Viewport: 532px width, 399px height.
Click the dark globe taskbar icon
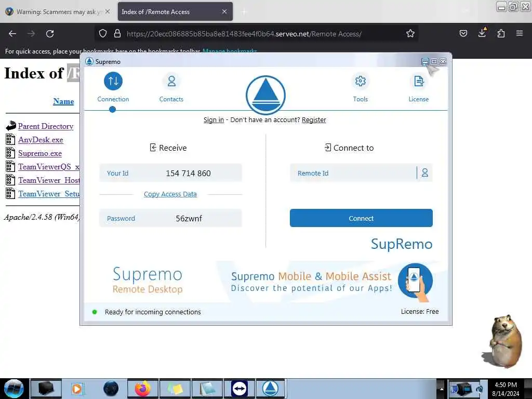[x=111, y=389]
